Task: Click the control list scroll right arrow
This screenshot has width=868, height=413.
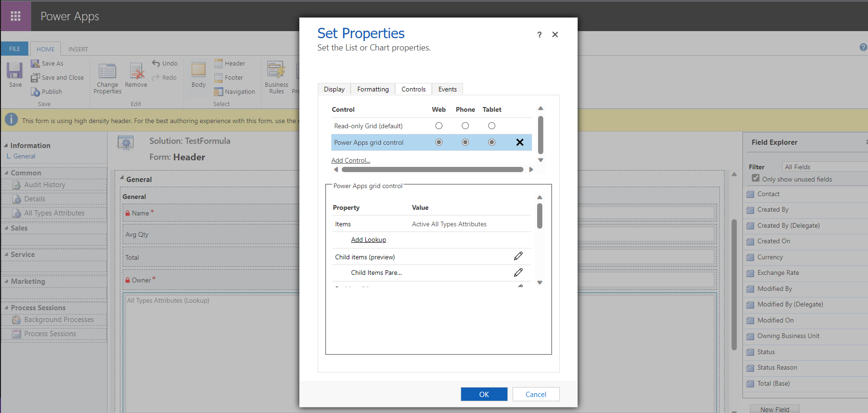Action: pos(531,169)
